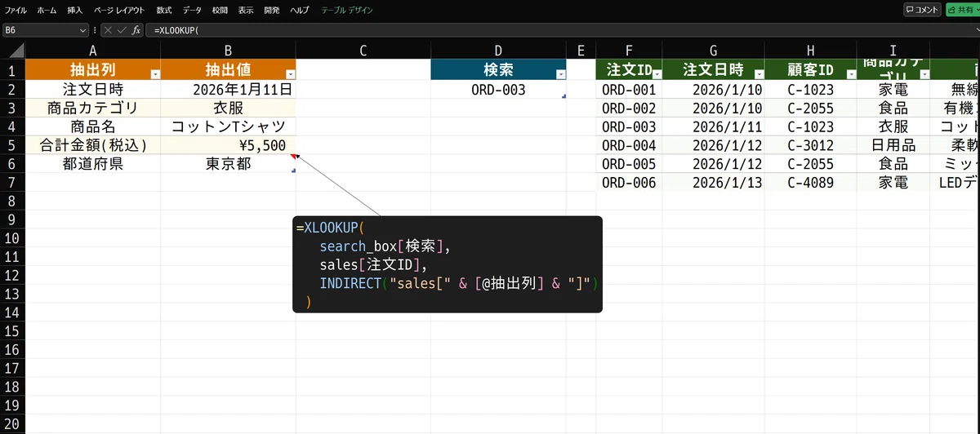The height and width of the screenshot is (434, 980).
Task: Click the 都道府県 cell
Action: tap(93, 164)
